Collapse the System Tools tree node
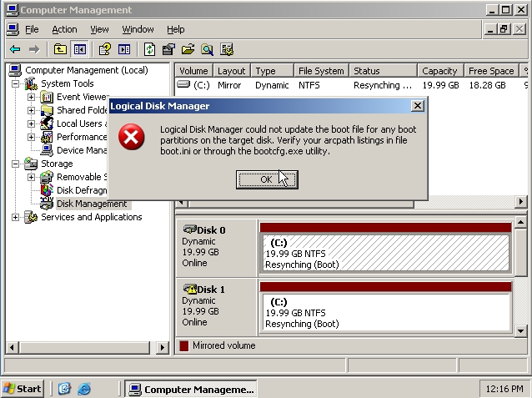This screenshot has width=532, height=398. tap(15, 83)
